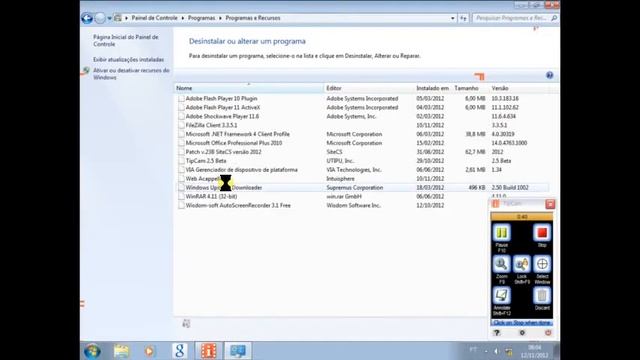640x360 pixels.
Task: Select Adobe Flash Player 11 ActiveX
Action: point(222,107)
